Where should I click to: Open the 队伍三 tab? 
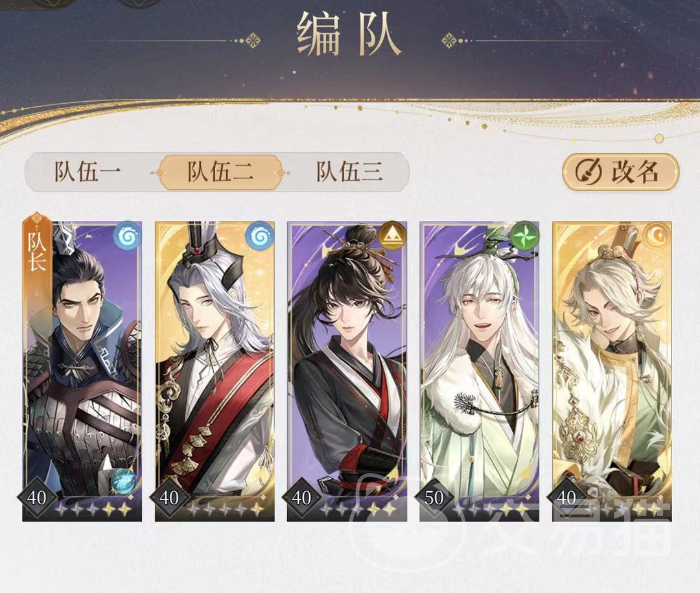(x=350, y=172)
